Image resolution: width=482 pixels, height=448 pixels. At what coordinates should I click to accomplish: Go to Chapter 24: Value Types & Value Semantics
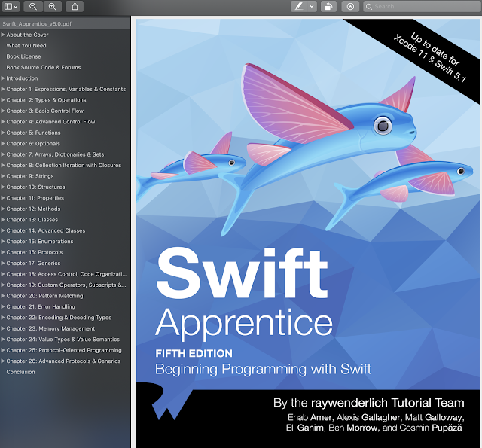pos(63,340)
